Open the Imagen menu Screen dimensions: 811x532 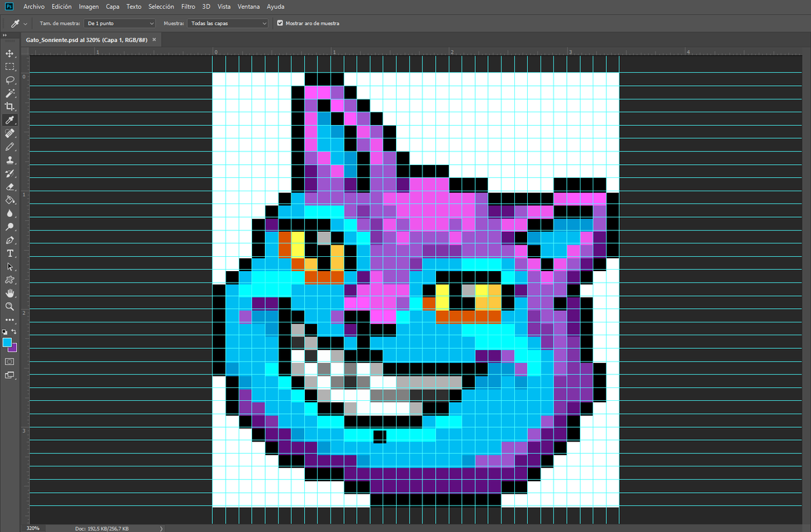pyautogui.click(x=89, y=6)
